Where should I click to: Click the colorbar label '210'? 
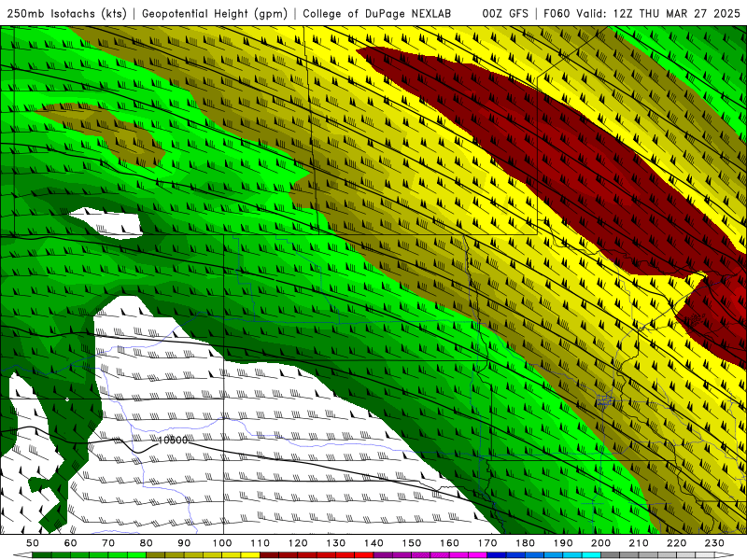pyautogui.click(x=639, y=543)
